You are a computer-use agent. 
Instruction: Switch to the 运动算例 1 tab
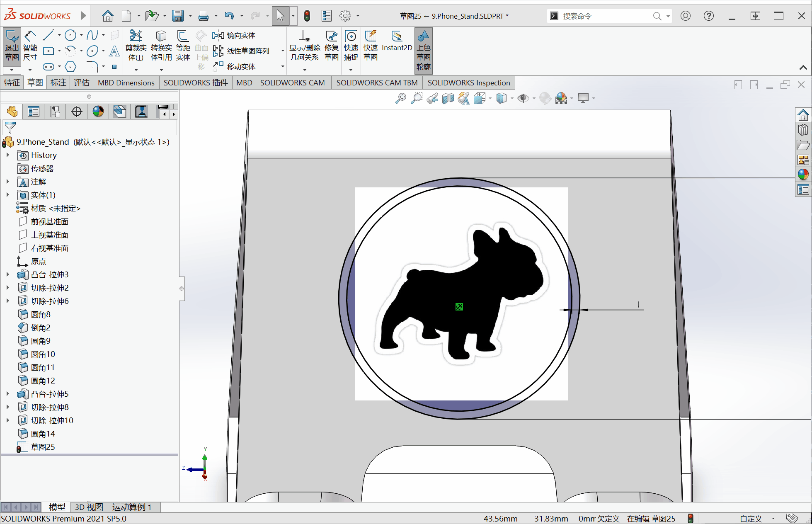132,507
